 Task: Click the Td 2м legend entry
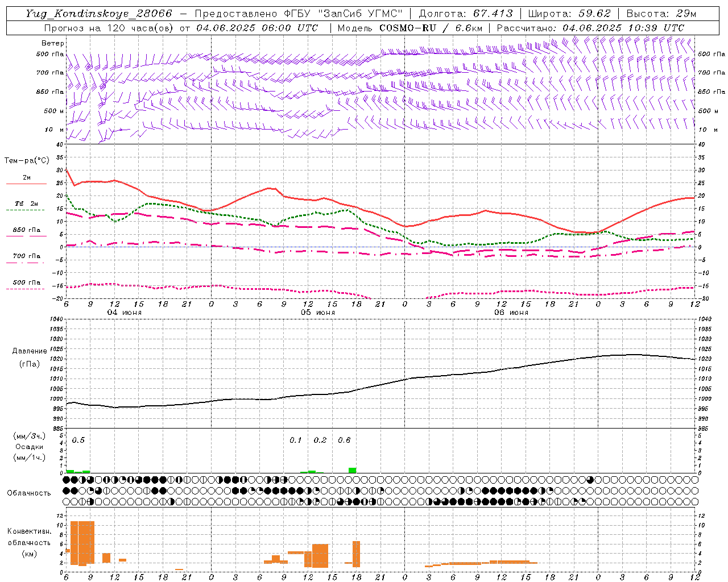tap(26, 203)
